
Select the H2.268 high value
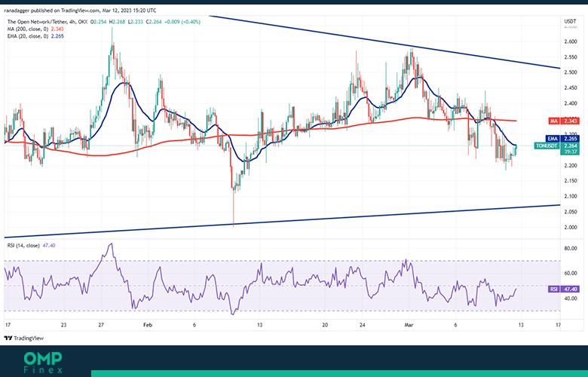118,22
